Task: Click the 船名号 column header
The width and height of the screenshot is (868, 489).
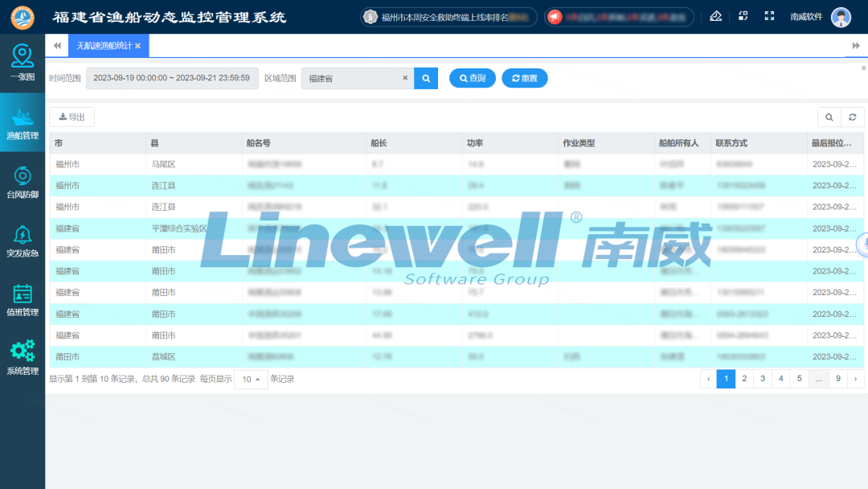Action: pos(304,143)
